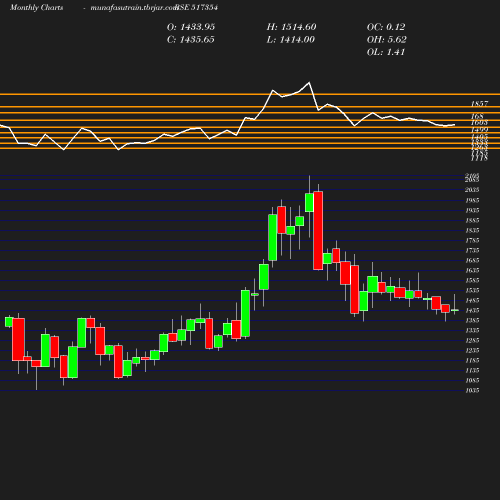The width and height of the screenshot is (500, 500).
Task: Click the "1857" level label on the line chart
Action: click(x=479, y=104)
